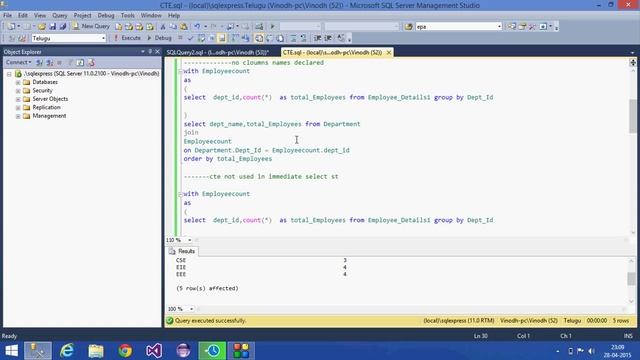The height and width of the screenshot is (360, 640).
Task: Click the Specify Template Parameters icon
Action: click(341, 38)
